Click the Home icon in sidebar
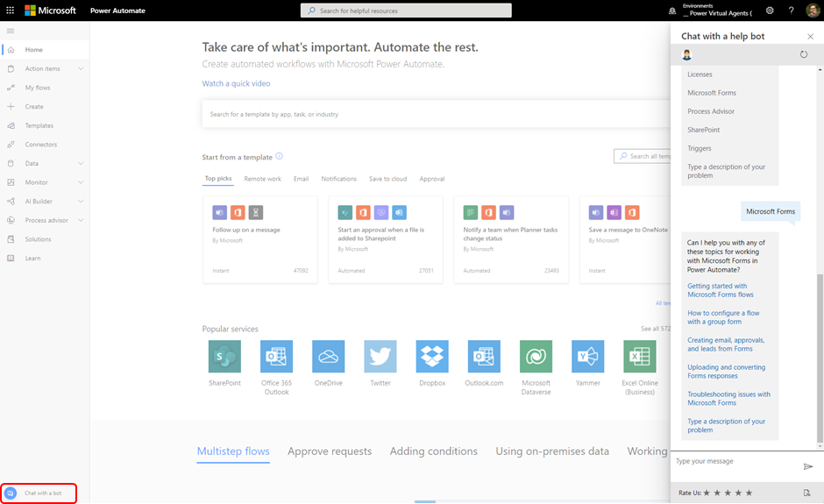 (11, 50)
